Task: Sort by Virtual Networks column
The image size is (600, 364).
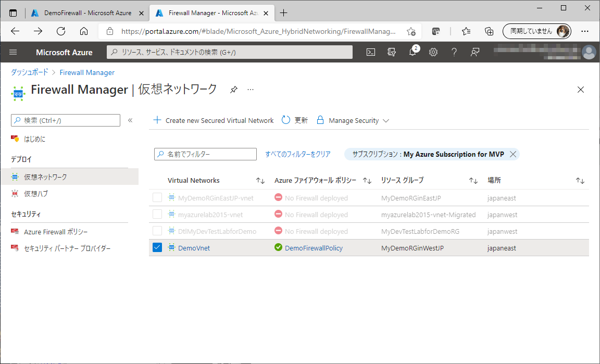Action: [260, 181]
